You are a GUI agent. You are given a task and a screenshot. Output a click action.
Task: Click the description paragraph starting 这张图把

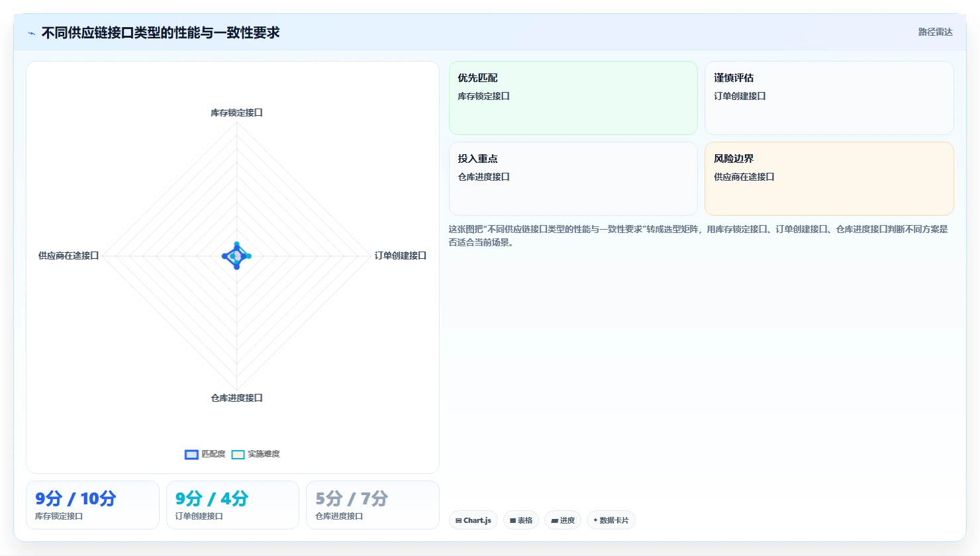click(x=699, y=236)
